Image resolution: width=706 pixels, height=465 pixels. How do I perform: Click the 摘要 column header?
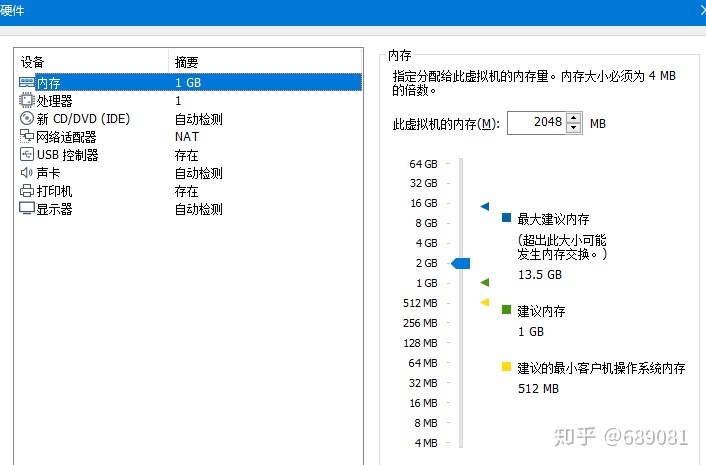[x=265, y=62]
